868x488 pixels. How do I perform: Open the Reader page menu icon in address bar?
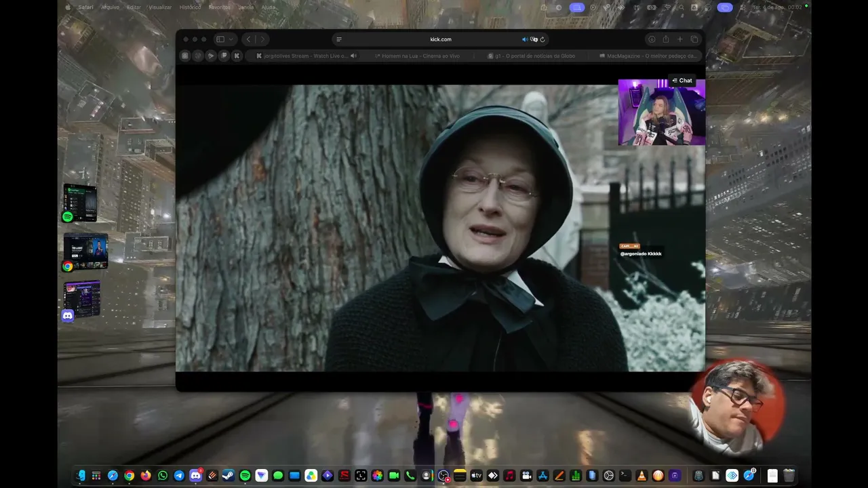coord(339,39)
